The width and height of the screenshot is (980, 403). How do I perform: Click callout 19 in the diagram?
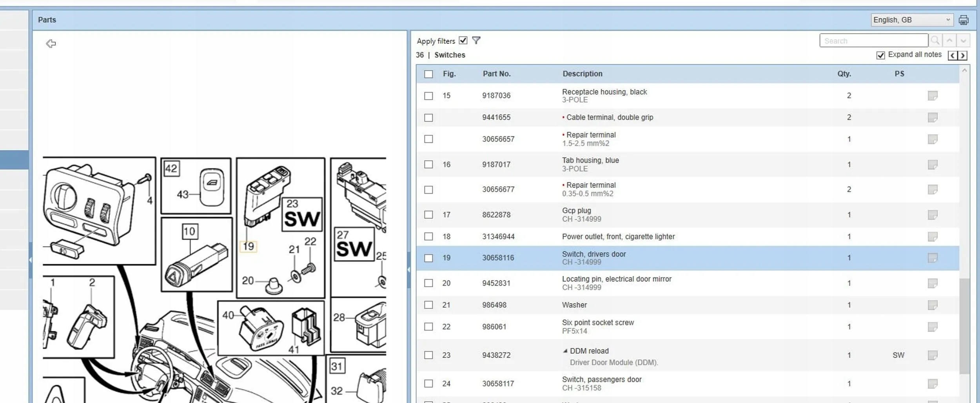[x=248, y=246]
